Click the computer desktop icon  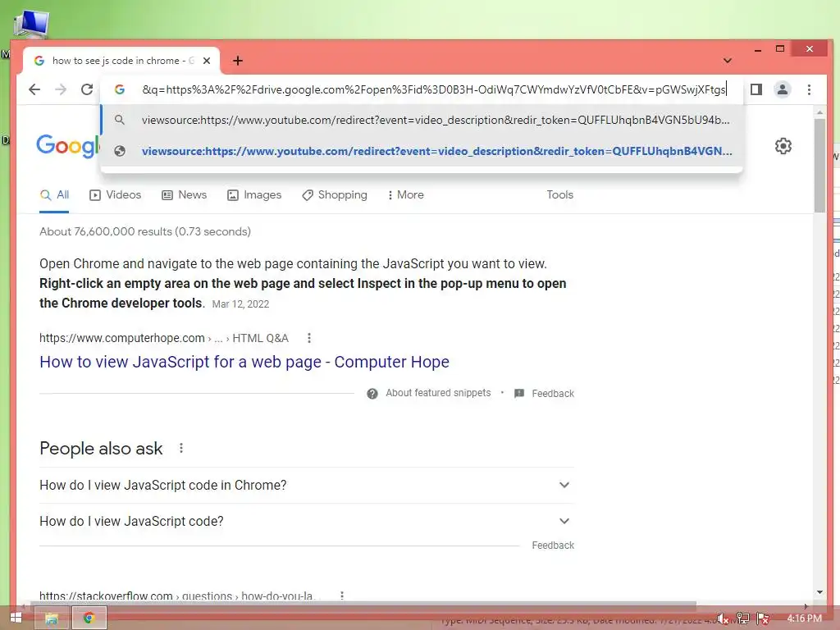pyautogui.click(x=31, y=24)
